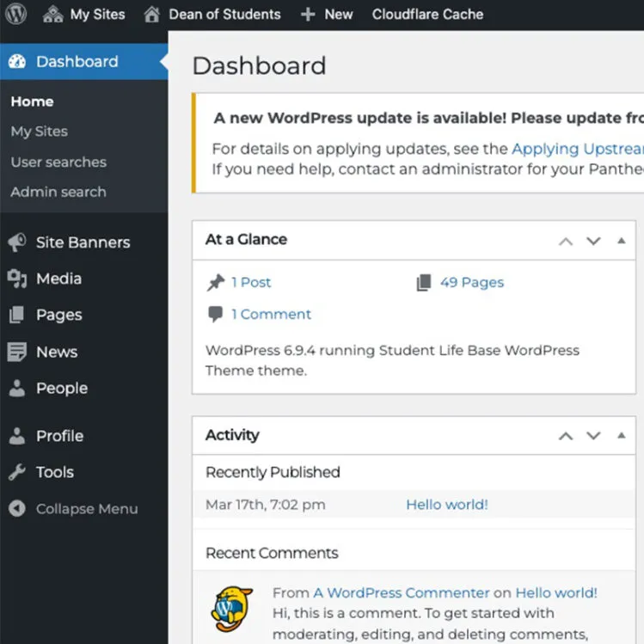Click the pushpin icon beside 1 Post
This screenshot has width=644, height=644.
click(216, 283)
